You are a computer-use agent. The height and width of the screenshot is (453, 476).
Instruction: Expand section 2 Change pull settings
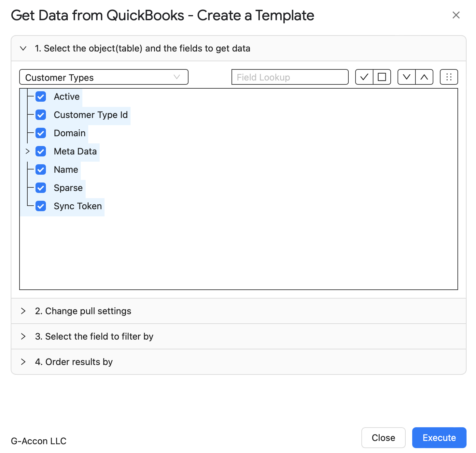(x=239, y=311)
